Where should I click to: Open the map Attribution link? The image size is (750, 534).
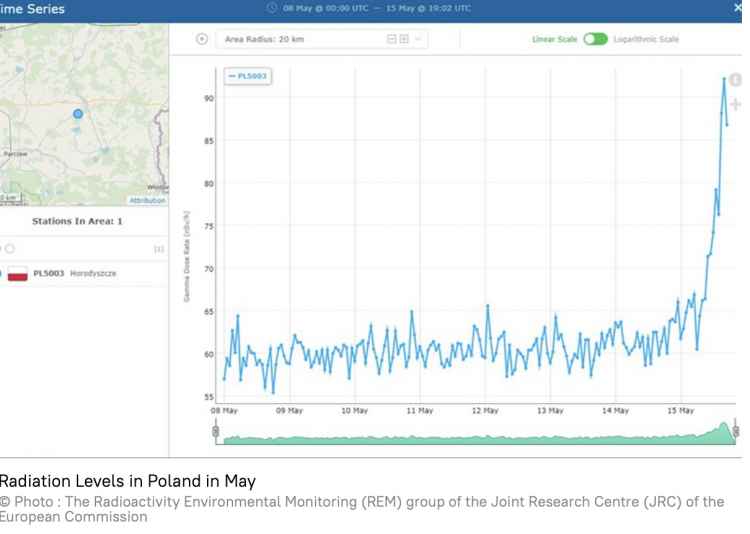(147, 200)
